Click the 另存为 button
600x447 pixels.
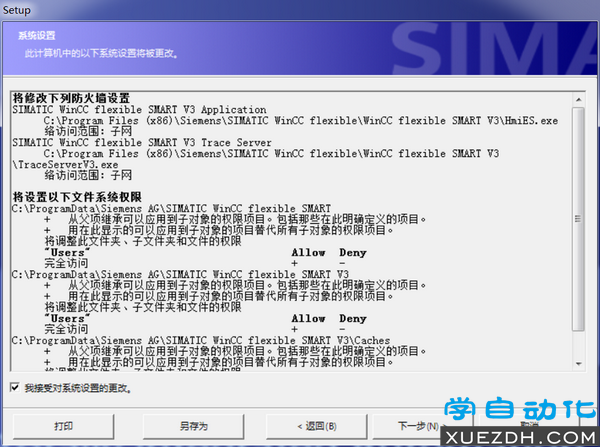[x=194, y=426]
